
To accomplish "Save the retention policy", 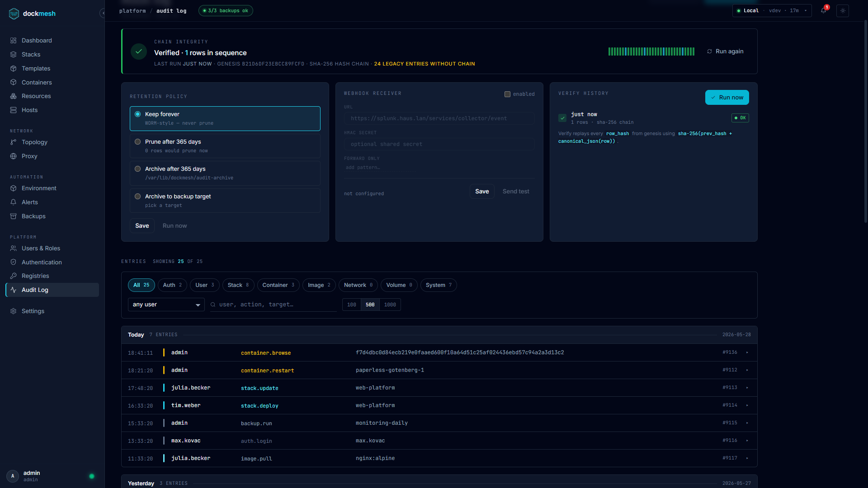I will point(142,226).
